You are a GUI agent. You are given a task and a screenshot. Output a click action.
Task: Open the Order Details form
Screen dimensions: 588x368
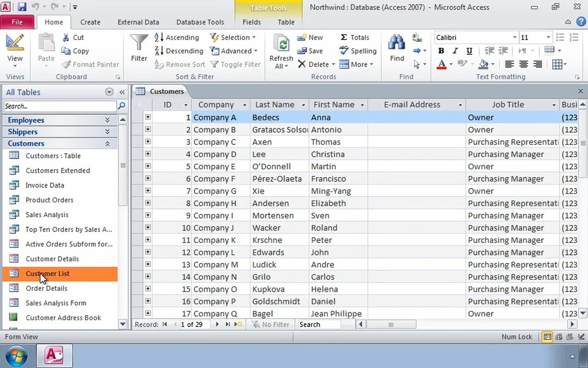[x=46, y=288]
